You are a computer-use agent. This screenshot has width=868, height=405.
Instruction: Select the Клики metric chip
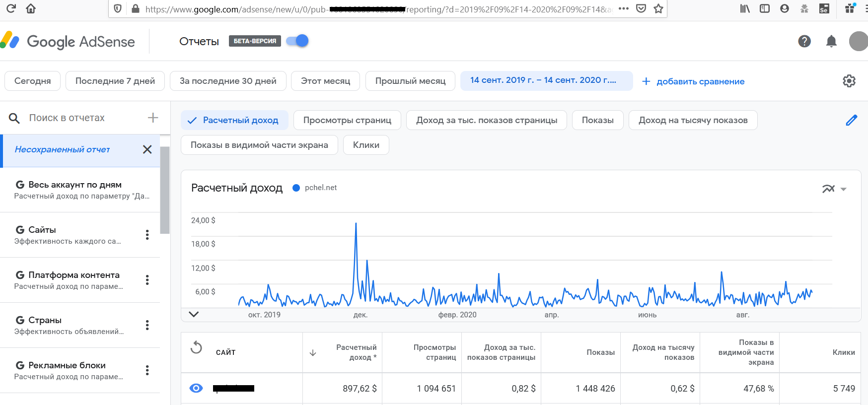pos(366,145)
